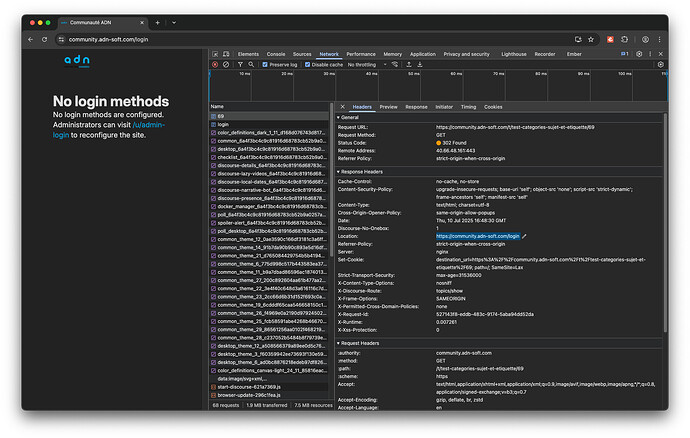Open the tab search dropdown
Image resolution: width=690 pixels, height=438 pixels.
click(x=174, y=22)
